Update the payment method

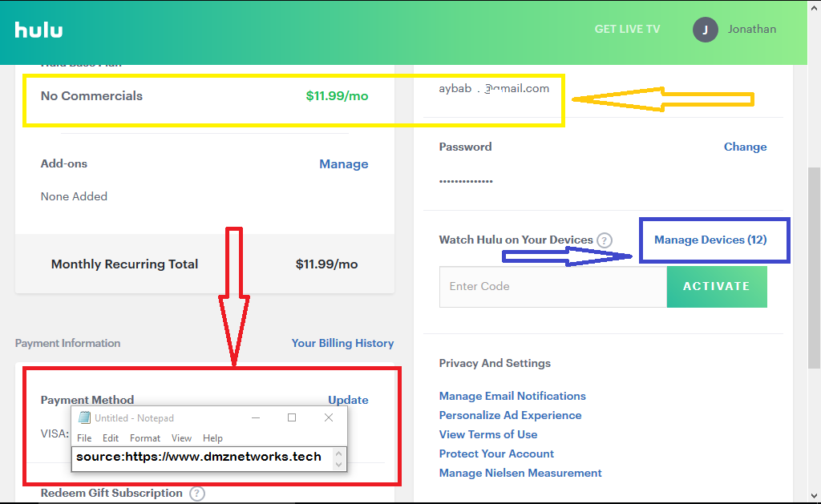point(348,400)
